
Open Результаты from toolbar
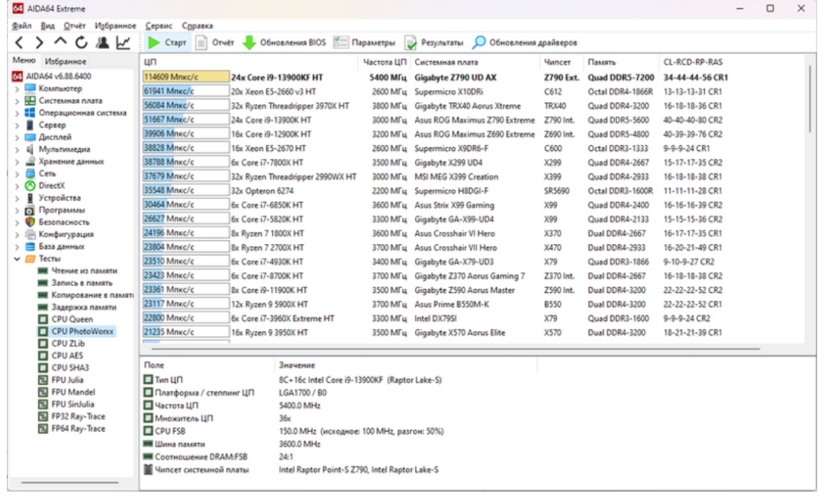point(434,43)
